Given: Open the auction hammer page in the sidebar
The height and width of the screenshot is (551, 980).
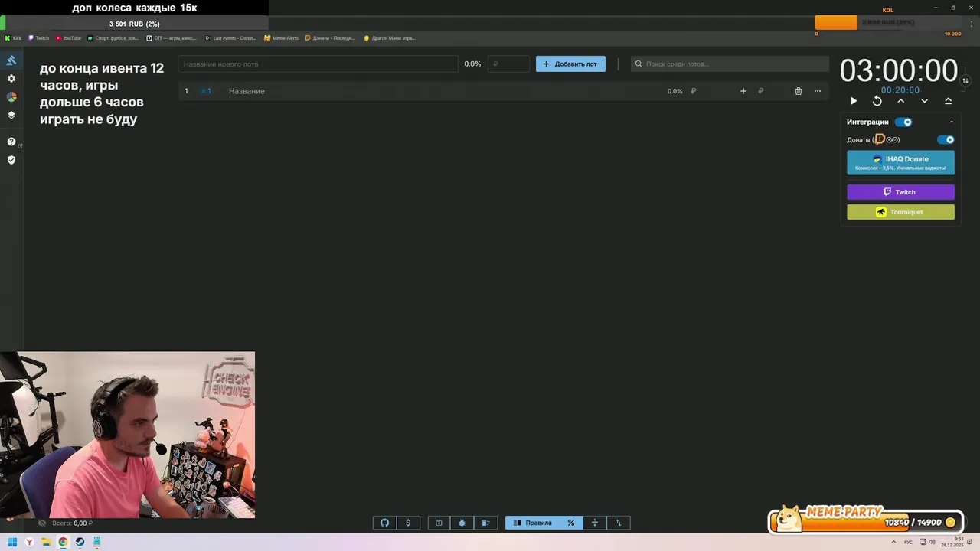Looking at the screenshot, I should pyautogui.click(x=11, y=60).
